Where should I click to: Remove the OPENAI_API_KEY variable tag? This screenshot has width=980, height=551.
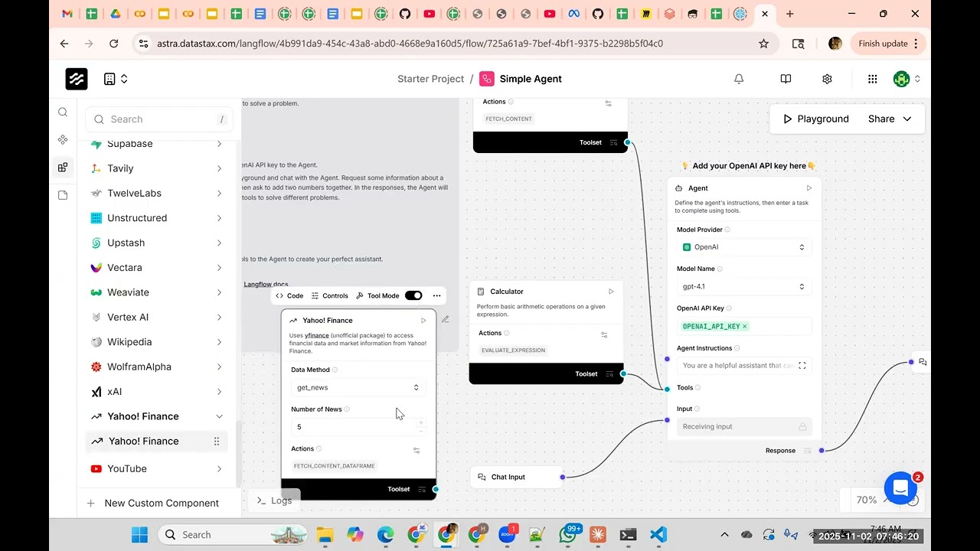pos(744,327)
